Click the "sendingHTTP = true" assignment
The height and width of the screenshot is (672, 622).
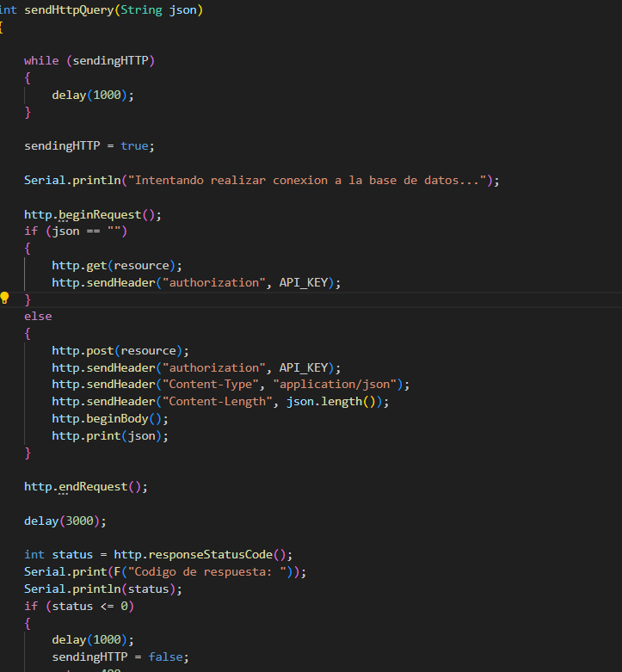(89, 145)
